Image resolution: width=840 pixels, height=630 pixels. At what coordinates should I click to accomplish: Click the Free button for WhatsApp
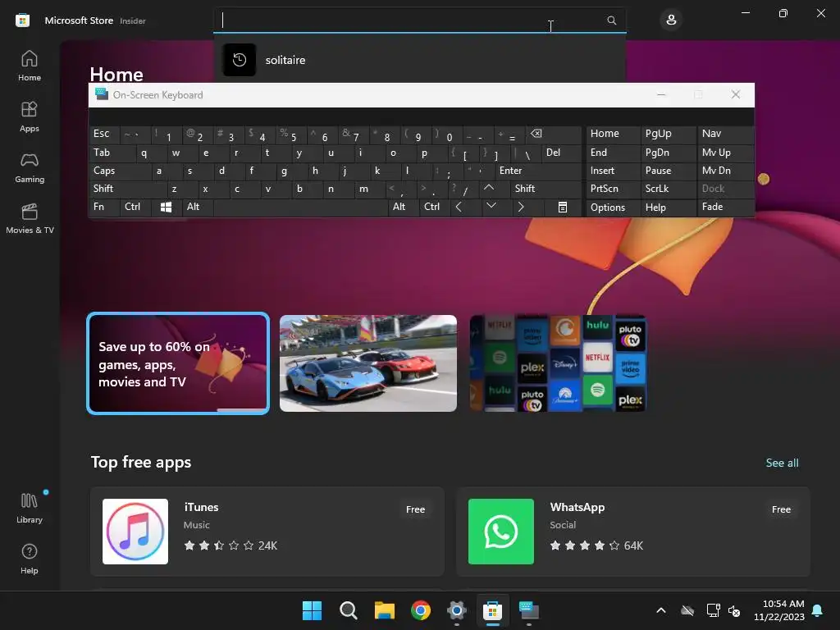coord(781,509)
